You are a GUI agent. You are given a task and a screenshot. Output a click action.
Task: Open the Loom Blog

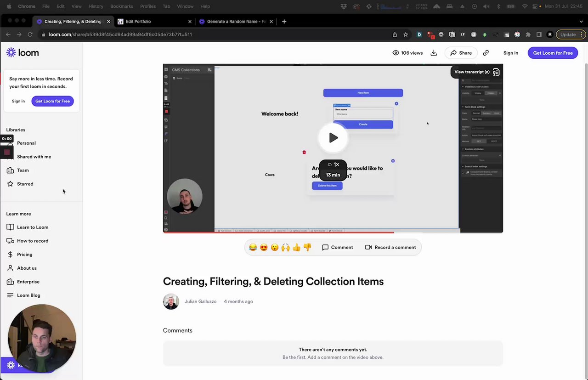click(x=23, y=295)
